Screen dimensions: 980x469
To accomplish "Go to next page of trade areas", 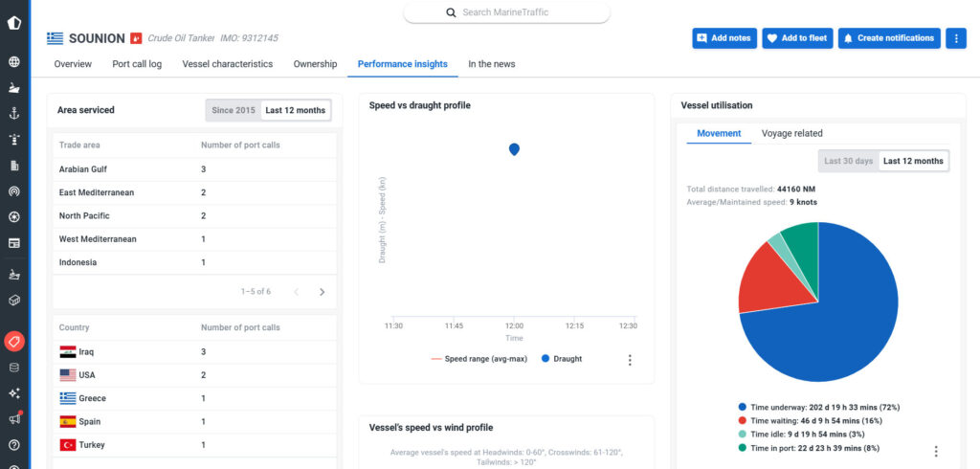I will pos(322,292).
